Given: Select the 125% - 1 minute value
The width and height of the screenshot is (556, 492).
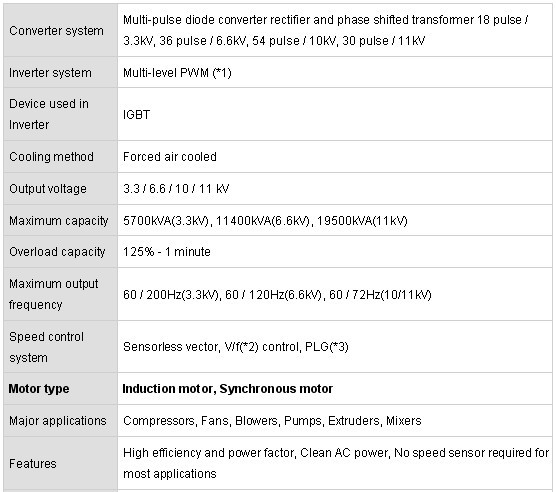Looking at the screenshot, I should (x=167, y=252).
